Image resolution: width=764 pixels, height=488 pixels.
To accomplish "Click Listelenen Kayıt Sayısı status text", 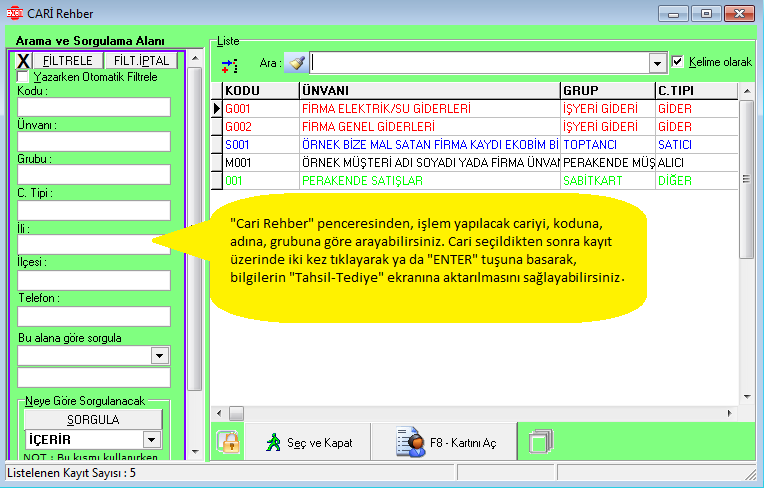I will click(x=71, y=473).
